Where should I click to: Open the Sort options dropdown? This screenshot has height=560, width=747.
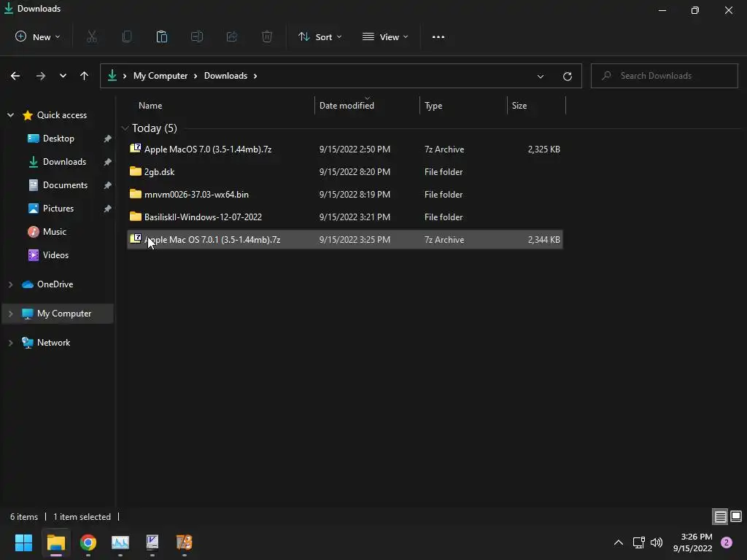click(x=320, y=36)
